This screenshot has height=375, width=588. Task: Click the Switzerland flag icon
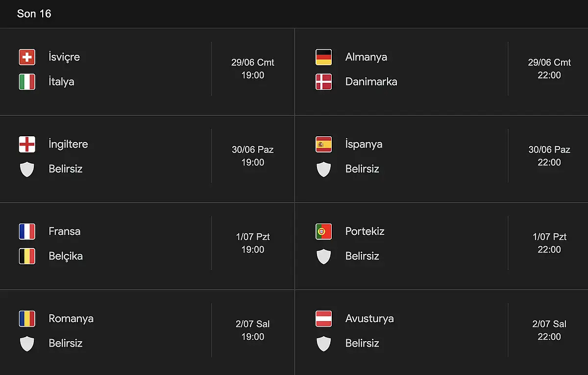[x=27, y=57]
